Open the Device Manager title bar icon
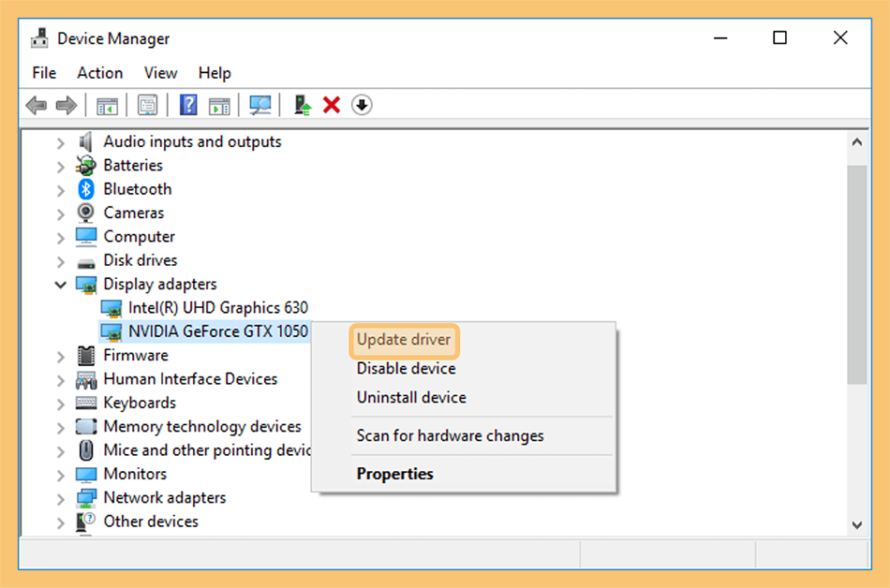Viewport: 890px width, 588px height. (39, 38)
